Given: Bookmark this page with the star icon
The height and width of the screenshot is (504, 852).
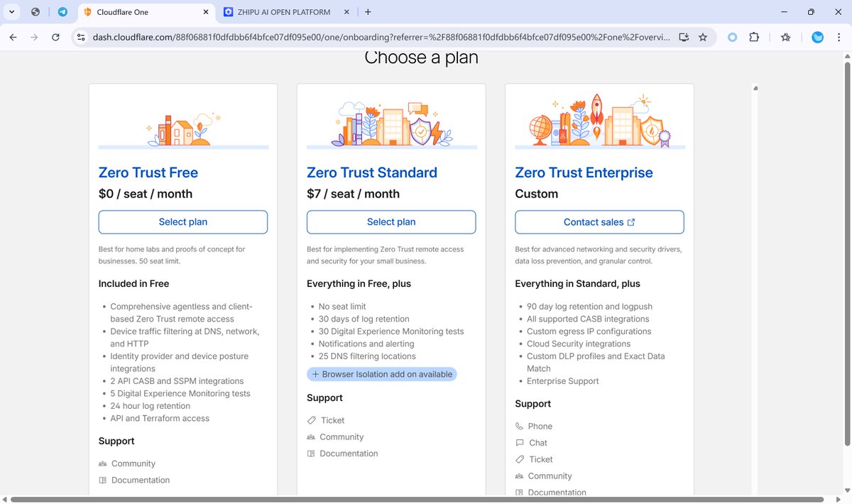Looking at the screenshot, I should 703,37.
